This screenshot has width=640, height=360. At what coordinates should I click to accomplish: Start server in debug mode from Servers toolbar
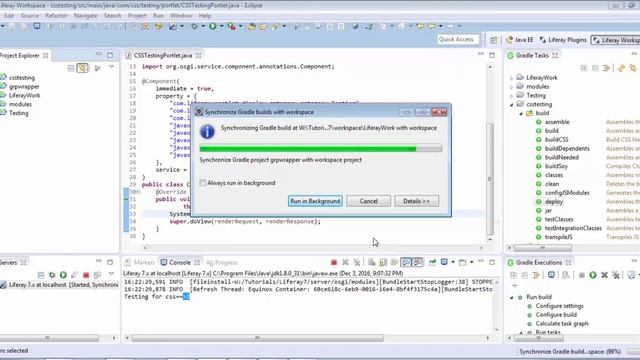click(52, 275)
